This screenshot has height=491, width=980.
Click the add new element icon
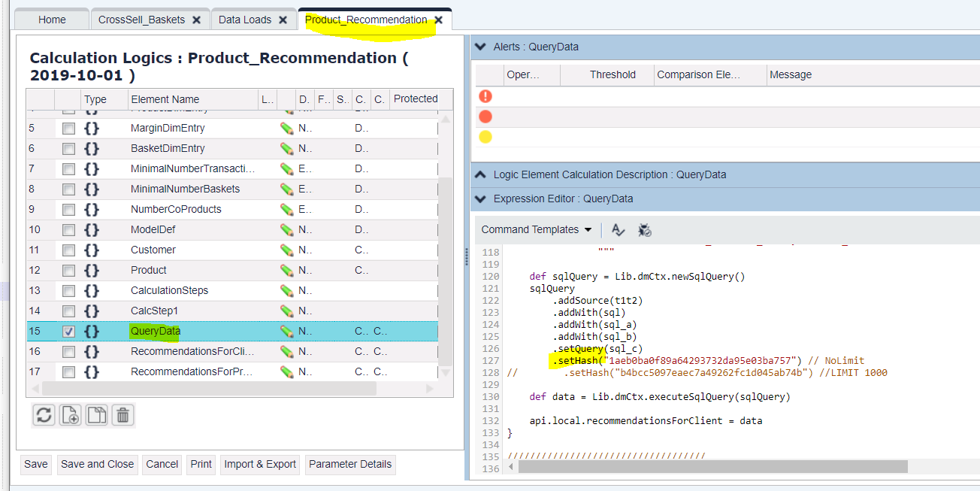[70, 415]
